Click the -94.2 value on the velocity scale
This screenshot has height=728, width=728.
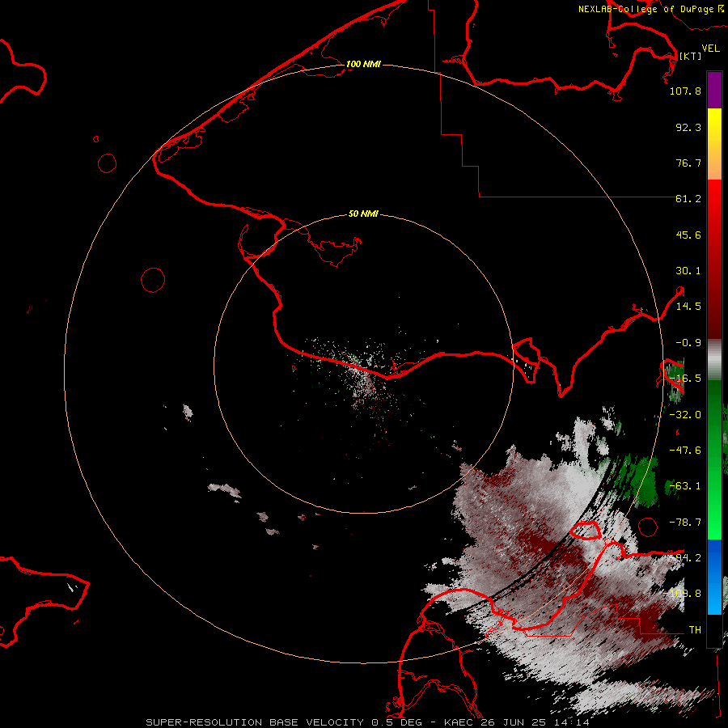coord(685,558)
